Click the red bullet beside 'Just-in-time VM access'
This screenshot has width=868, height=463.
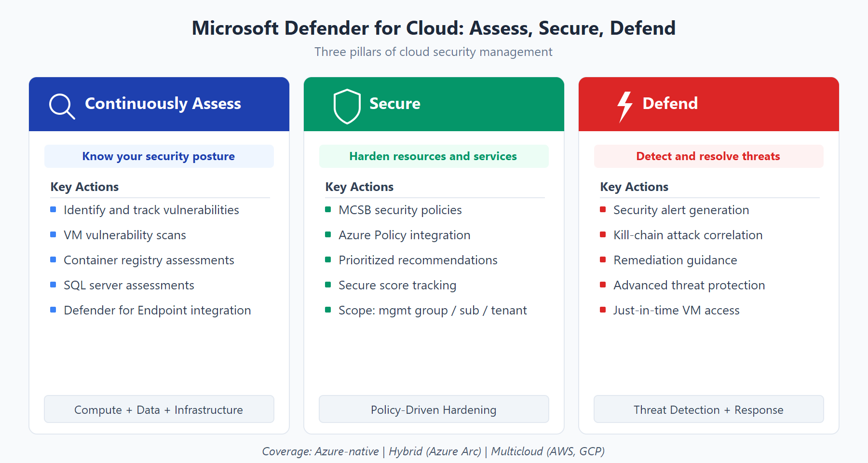coord(603,310)
